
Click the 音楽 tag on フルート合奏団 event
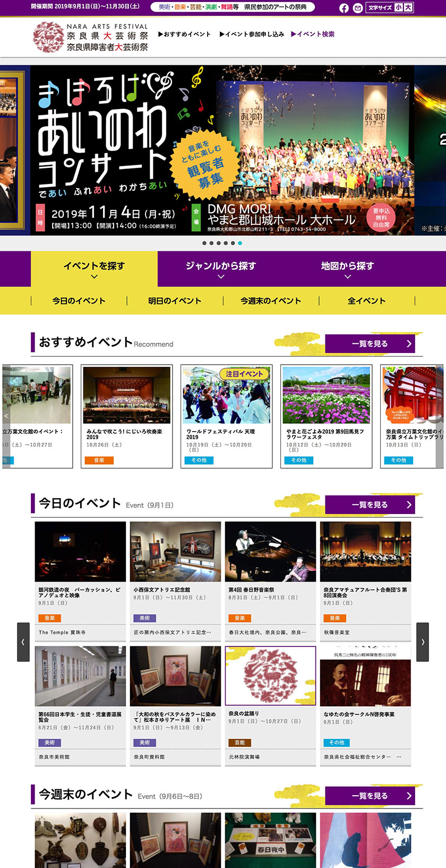tap(335, 618)
